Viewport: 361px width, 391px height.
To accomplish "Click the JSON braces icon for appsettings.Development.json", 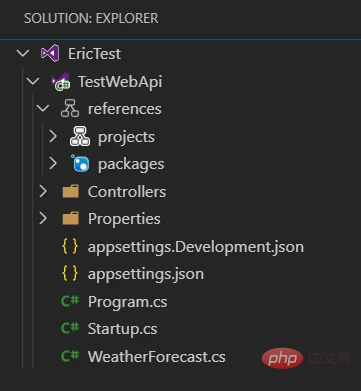I will (x=70, y=247).
